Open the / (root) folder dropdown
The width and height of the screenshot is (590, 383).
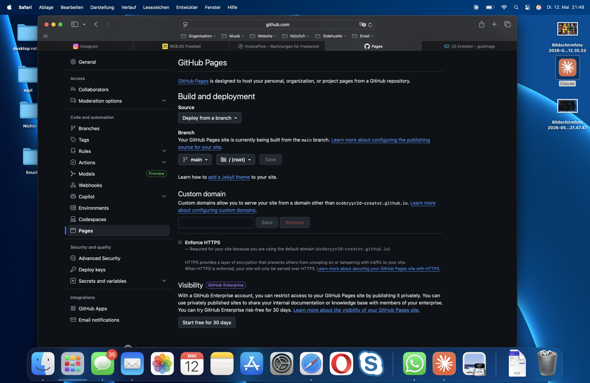coord(236,160)
